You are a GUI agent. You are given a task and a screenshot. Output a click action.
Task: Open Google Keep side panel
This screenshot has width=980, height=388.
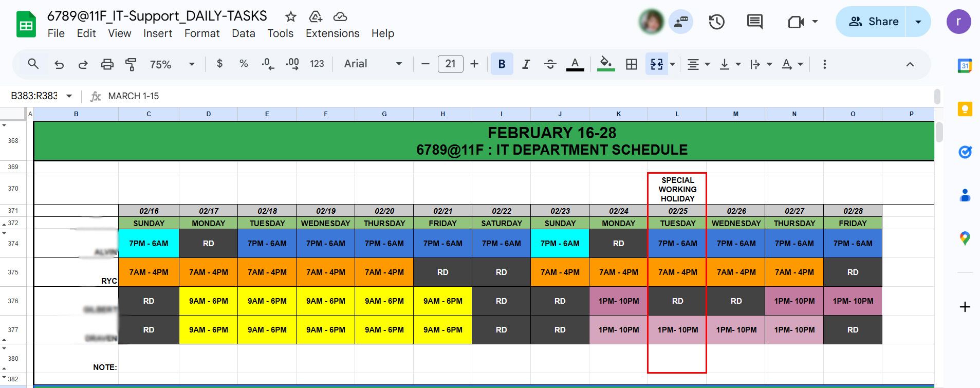965,109
